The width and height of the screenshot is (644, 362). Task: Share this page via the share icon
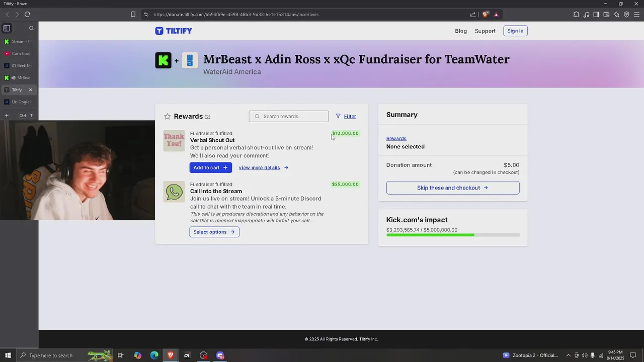pyautogui.click(x=473, y=15)
